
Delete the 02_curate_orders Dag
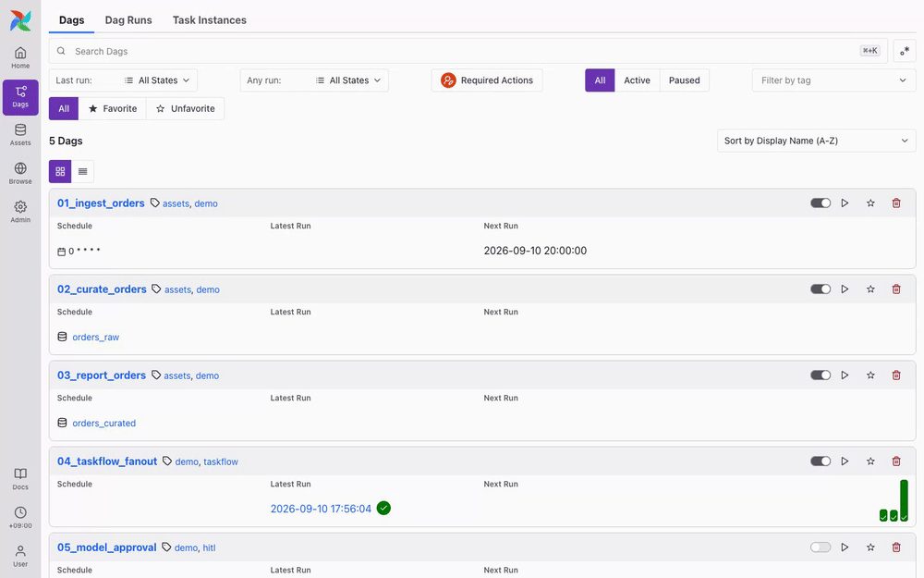(896, 289)
